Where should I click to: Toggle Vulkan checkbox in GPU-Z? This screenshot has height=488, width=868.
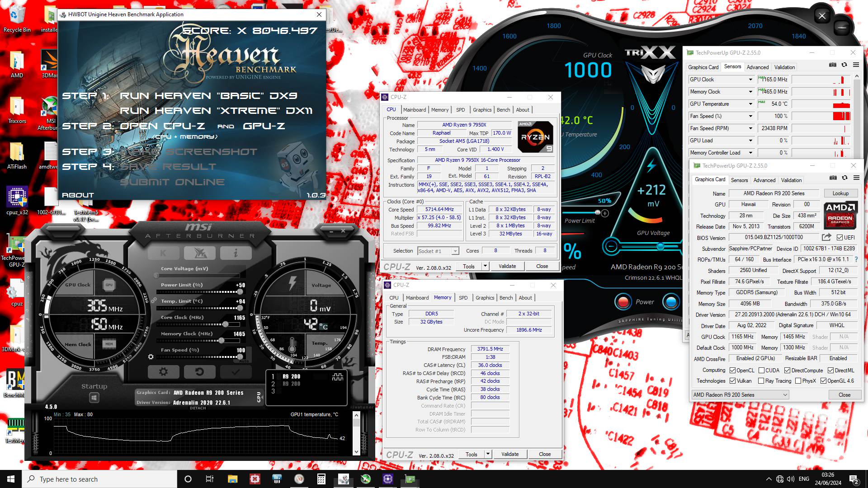[732, 381]
